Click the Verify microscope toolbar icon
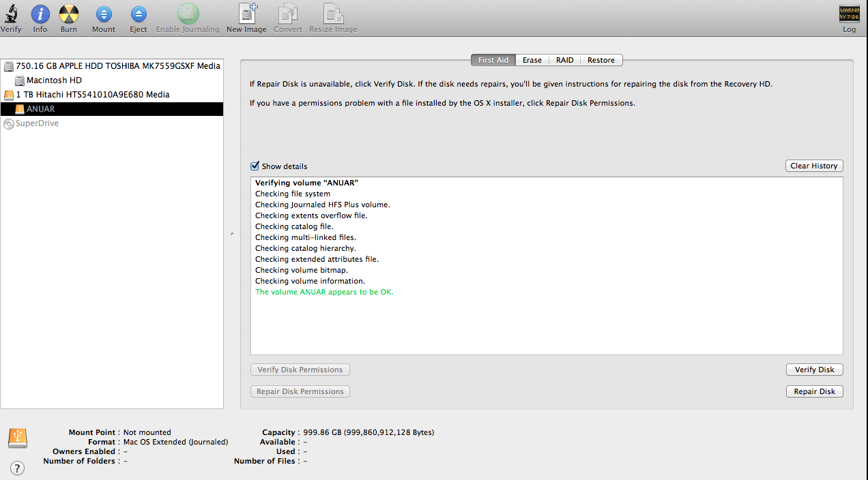This screenshot has height=480, width=868. pos(10,13)
